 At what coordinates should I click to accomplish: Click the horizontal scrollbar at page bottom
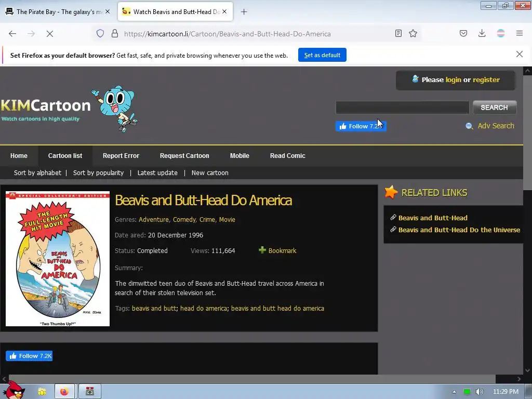252,379
